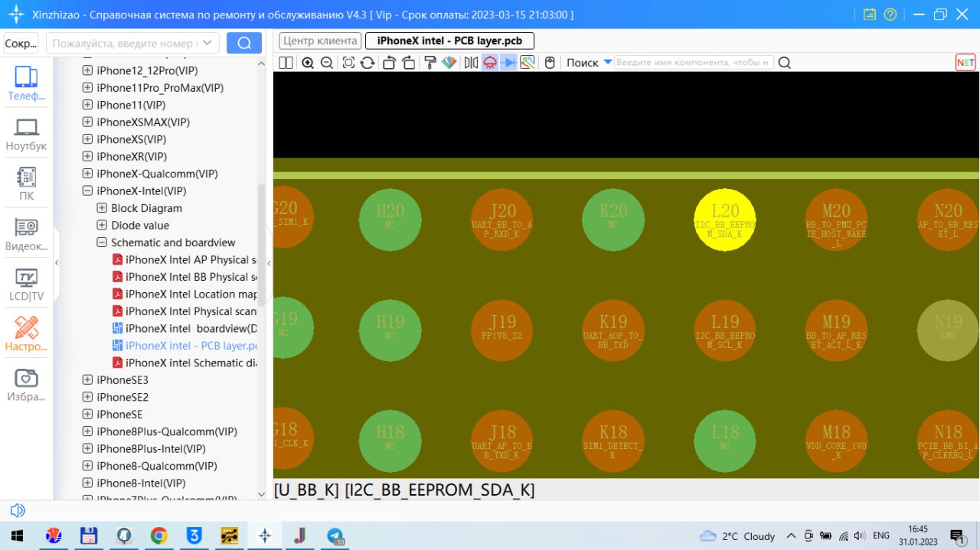Toggle the red net highlight icon
980x550 pixels.
pos(490,63)
